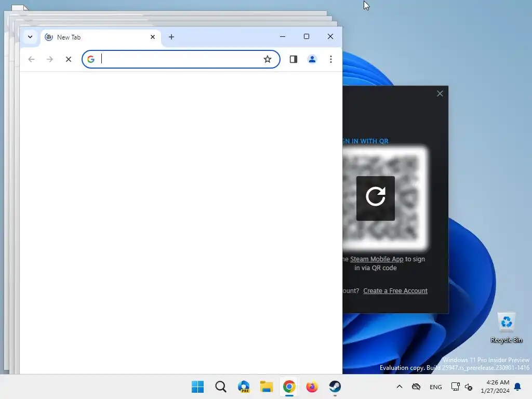Expand the tab search dropdown in Chrome
This screenshot has height=399, width=532.
pyautogui.click(x=30, y=37)
